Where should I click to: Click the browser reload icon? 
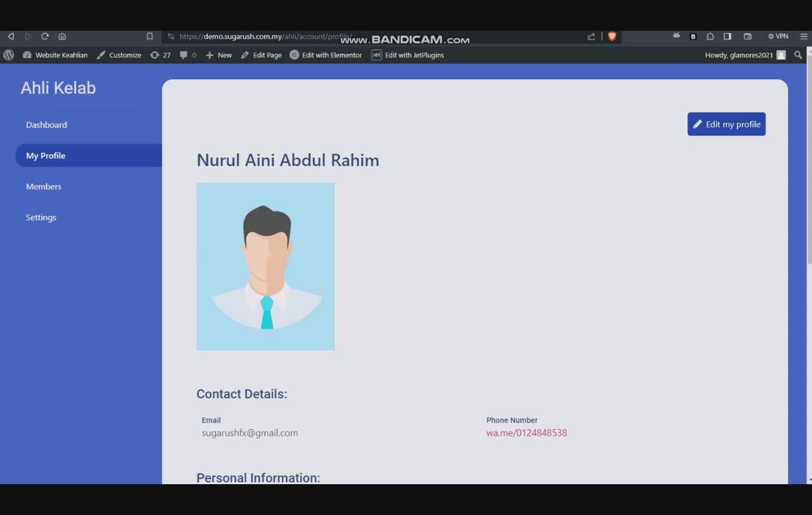45,36
